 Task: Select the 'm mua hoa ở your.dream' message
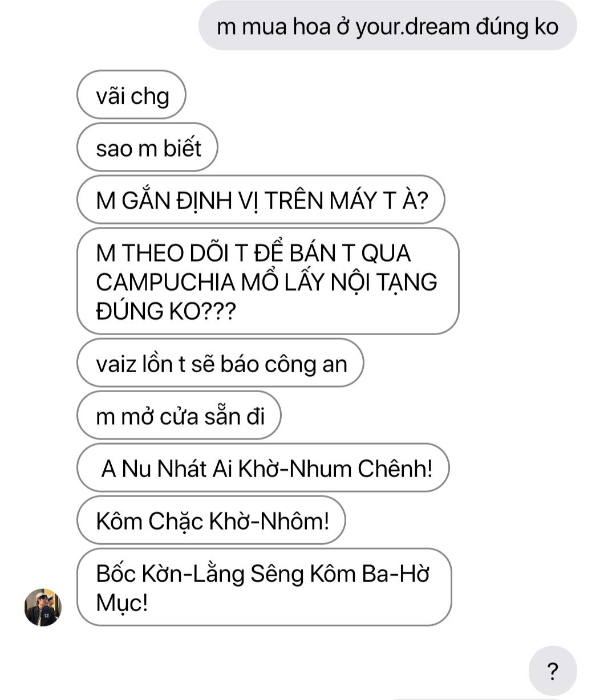click(x=388, y=26)
